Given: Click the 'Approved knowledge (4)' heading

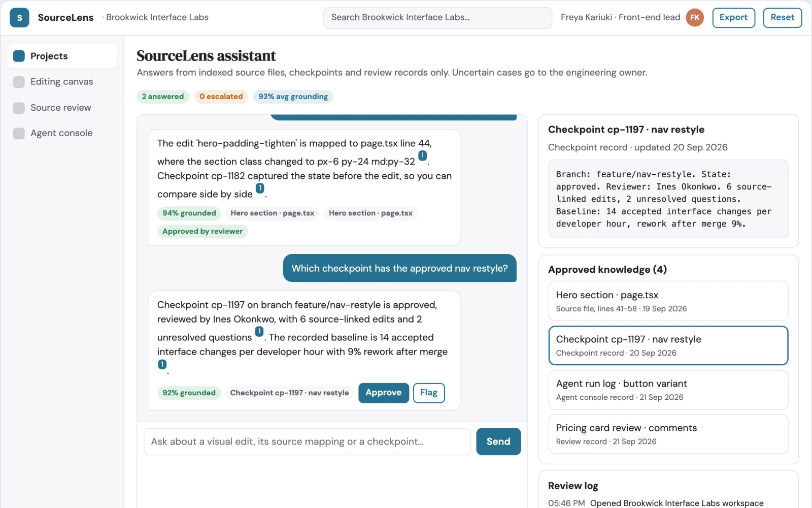Looking at the screenshot, I should click(607, 270).
